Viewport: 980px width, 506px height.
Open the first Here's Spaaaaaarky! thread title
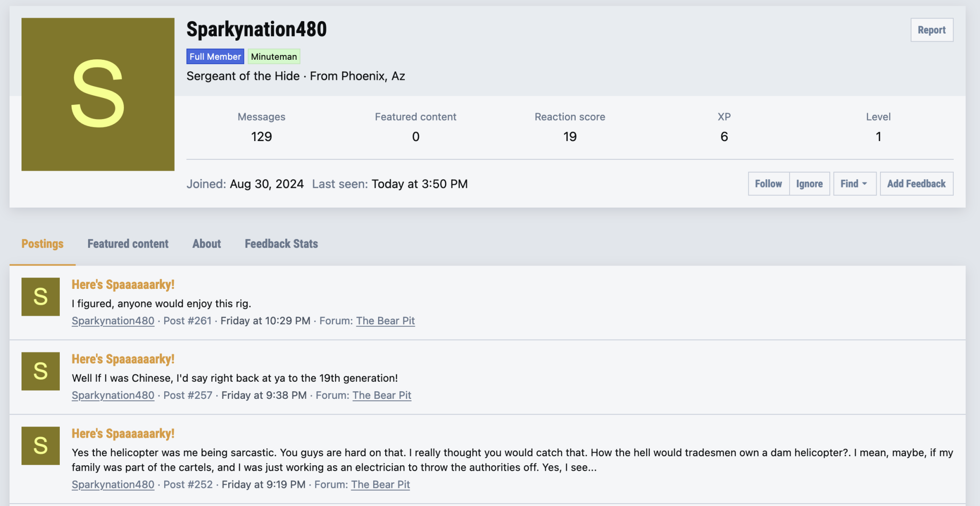[123, 285]
